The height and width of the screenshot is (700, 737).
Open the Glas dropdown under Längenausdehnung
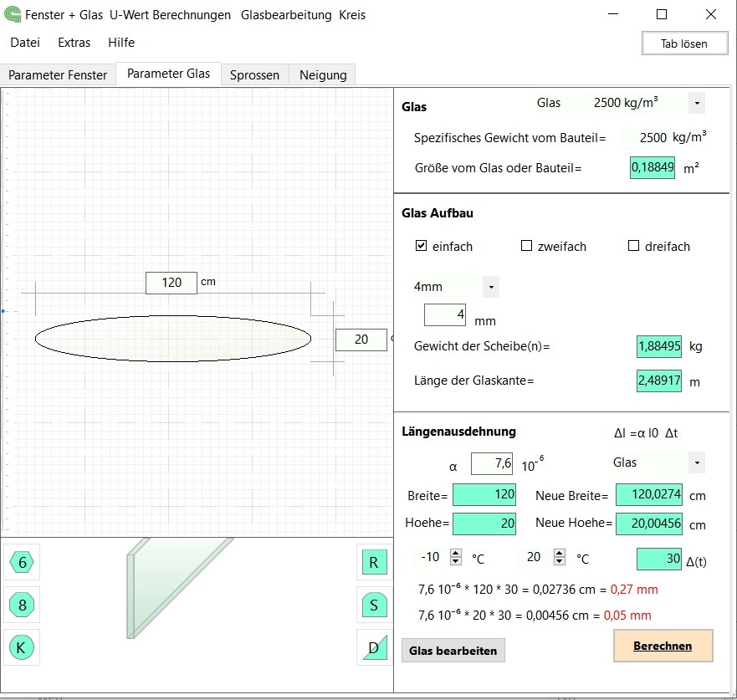[x=697, y=462]
